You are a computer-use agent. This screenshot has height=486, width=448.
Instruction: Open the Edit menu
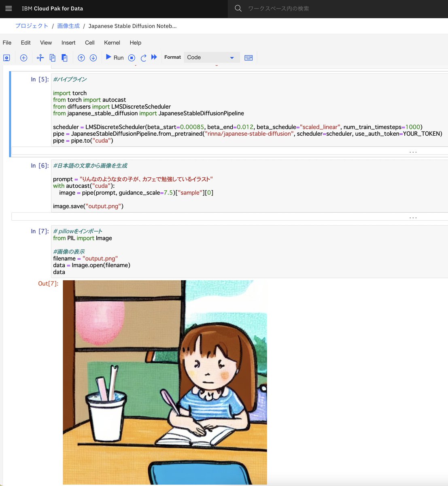pyautogui.click(x=26, y=43)
